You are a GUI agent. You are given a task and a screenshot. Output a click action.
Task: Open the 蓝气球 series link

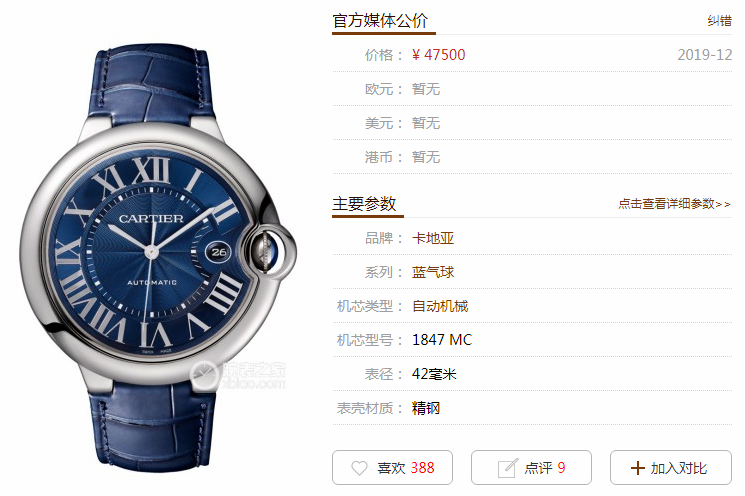(433, 272)
